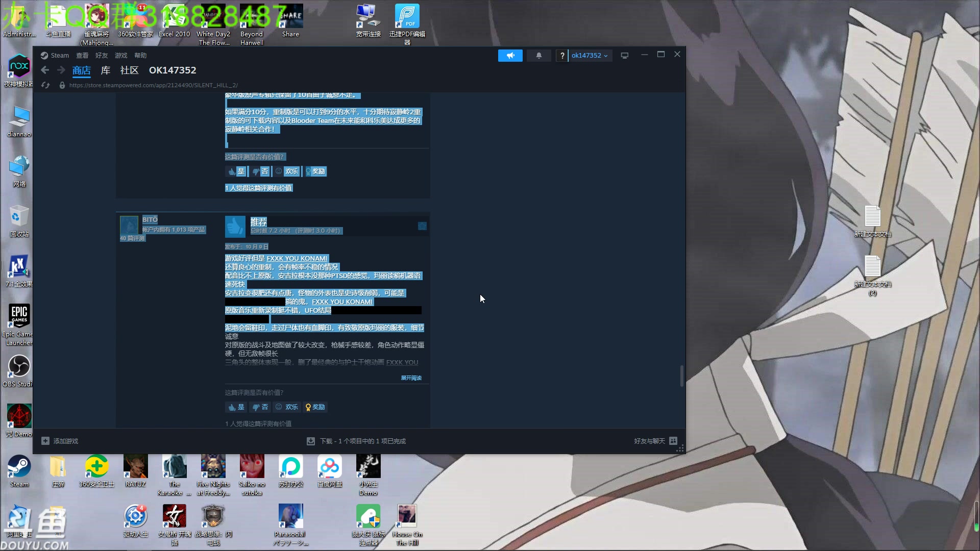
Task: Mark the upper review as 欢乐
Action: (x=287, y=171)
